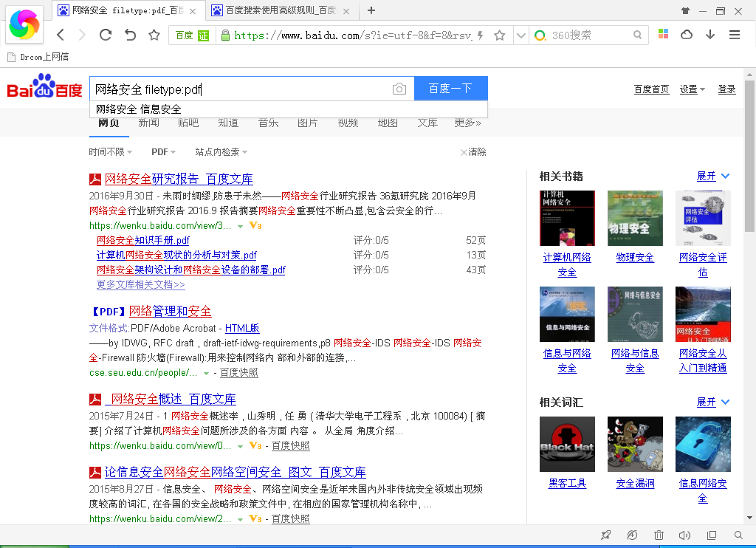The height and width of the screenshot is (548, 756).
Task: Click the 登录 login link
Action: 726,89
